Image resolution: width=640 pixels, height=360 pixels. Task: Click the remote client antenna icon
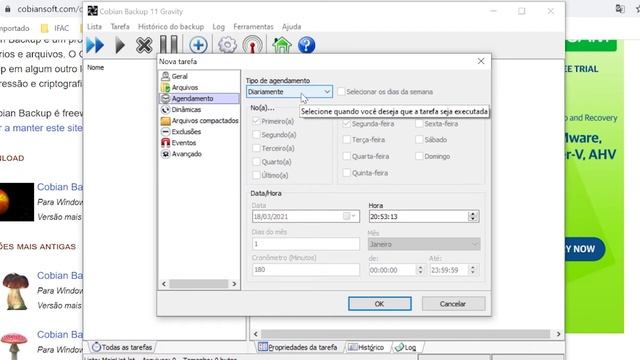[253, 45]
